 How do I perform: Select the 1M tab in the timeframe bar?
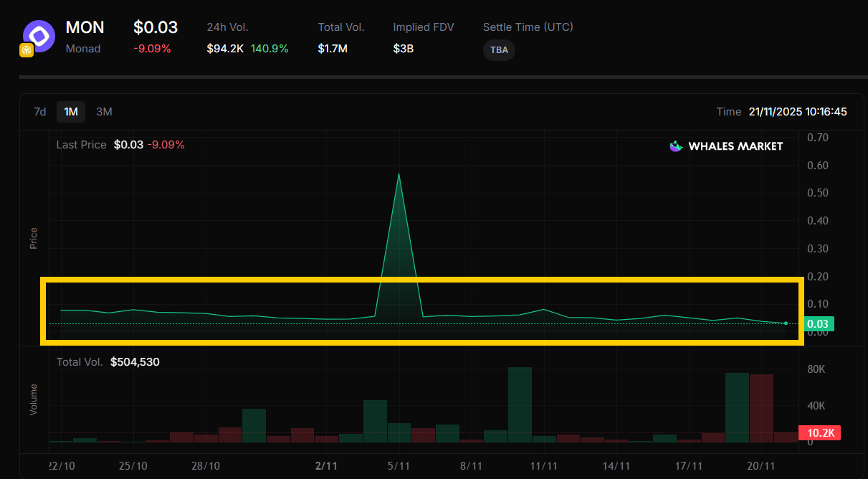70,112
